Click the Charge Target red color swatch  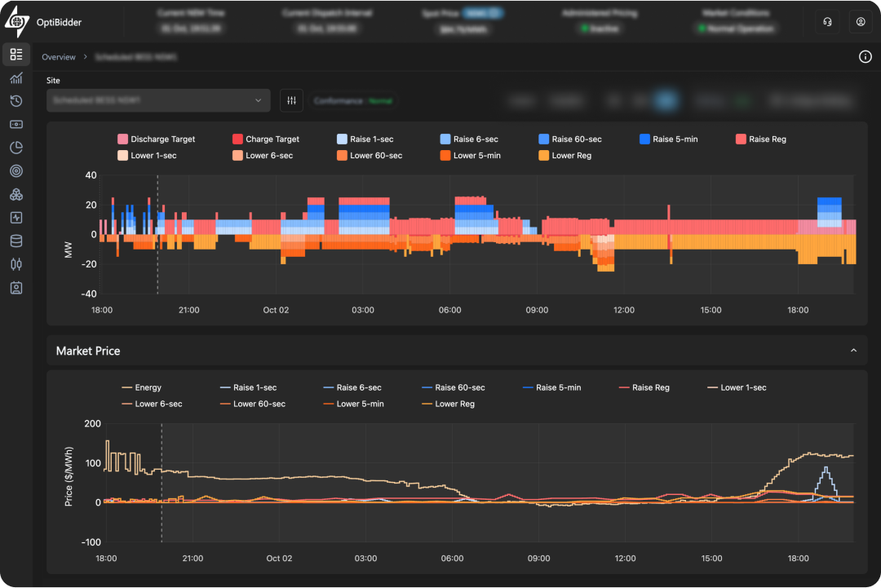tap(238, 139)
